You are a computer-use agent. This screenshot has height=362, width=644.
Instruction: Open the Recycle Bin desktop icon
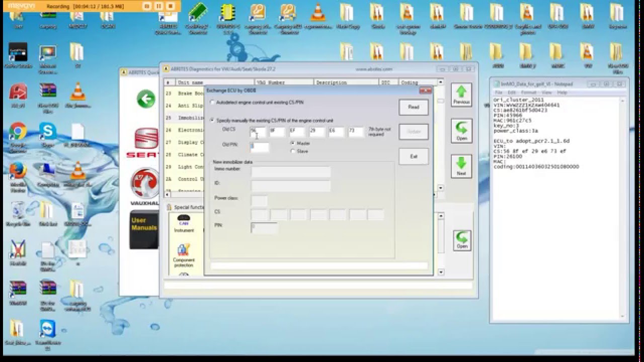point(18,214)
